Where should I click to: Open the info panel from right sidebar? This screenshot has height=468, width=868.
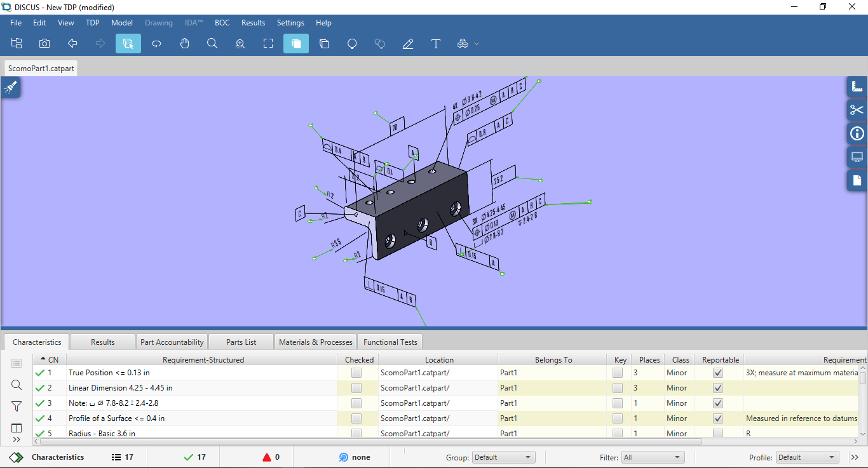tap(857, 133)
